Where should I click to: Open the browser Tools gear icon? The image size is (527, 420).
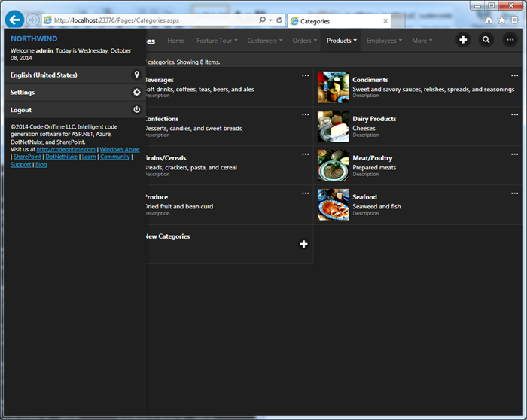(x=514, y=20)
